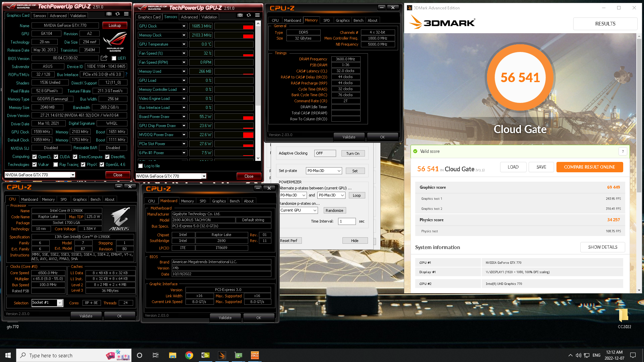Click the refresh icon in GPU-Z Sensors window

(x=249, y=15)
